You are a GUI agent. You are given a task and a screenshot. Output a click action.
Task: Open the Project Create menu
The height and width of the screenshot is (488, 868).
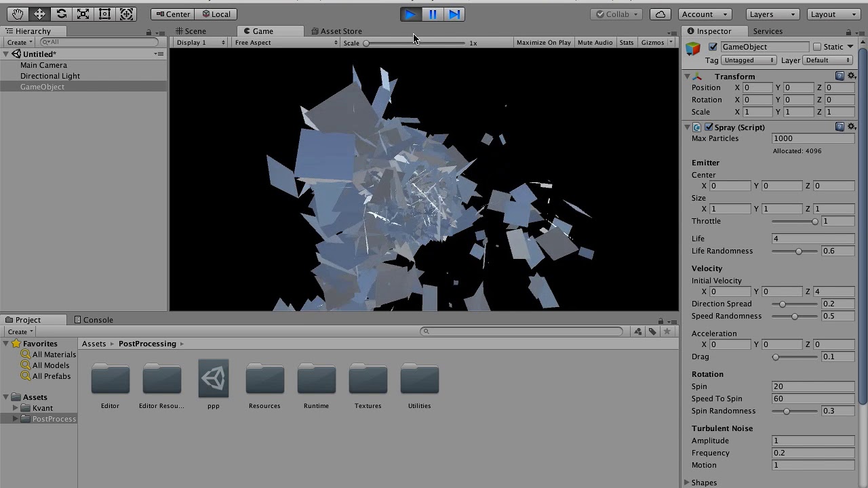(x=20, y=332)
